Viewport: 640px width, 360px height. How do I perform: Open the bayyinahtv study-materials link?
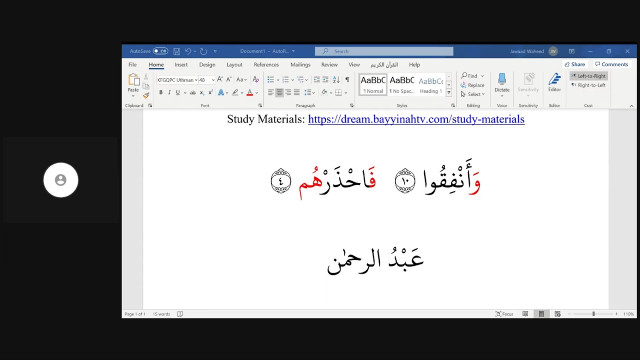click(x=416, y=119)
